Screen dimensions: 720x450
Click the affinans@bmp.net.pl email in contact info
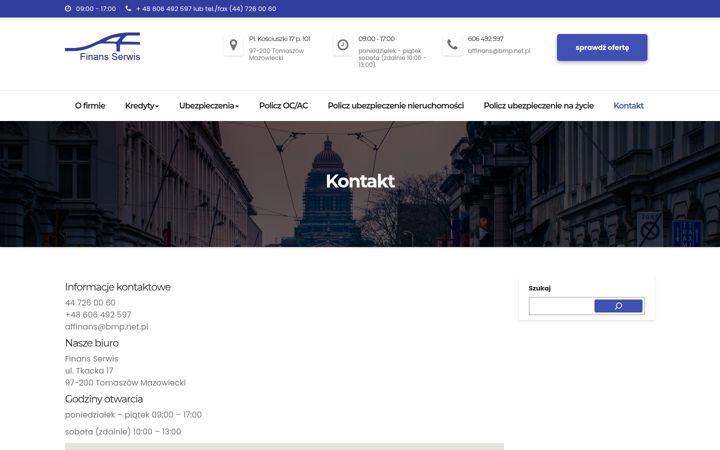coord(107,327)
